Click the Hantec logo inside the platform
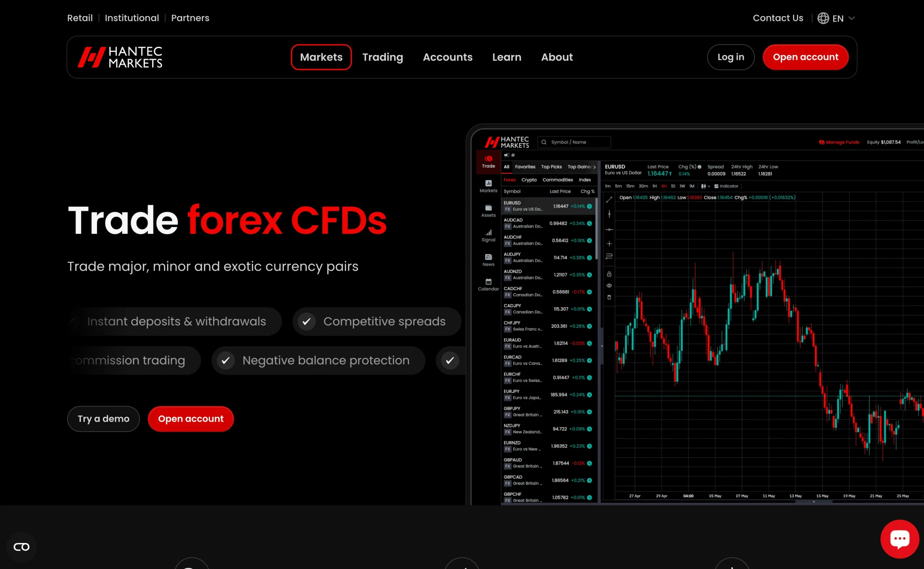Screen dimensions: 924x569 pyautogui.click(x=507, y=142)
